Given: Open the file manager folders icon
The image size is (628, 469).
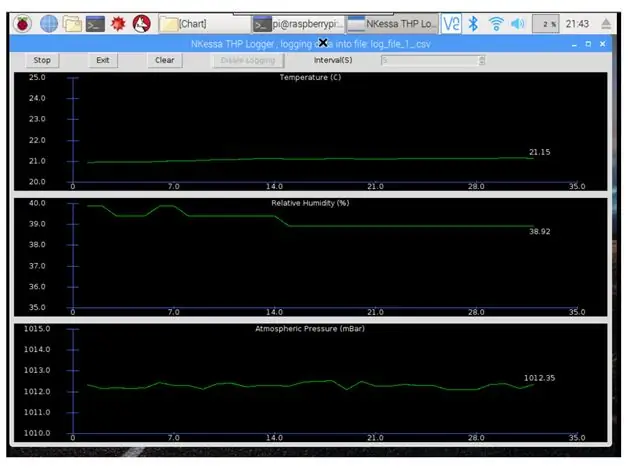Looking at the screenshot, I should tap(72, 24).
